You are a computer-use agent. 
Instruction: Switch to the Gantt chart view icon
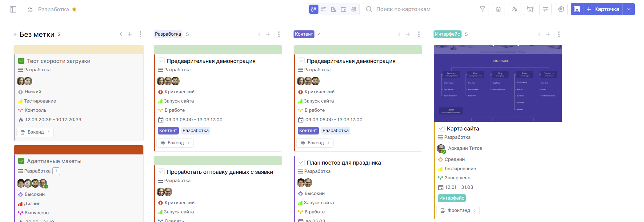(334, 10)
